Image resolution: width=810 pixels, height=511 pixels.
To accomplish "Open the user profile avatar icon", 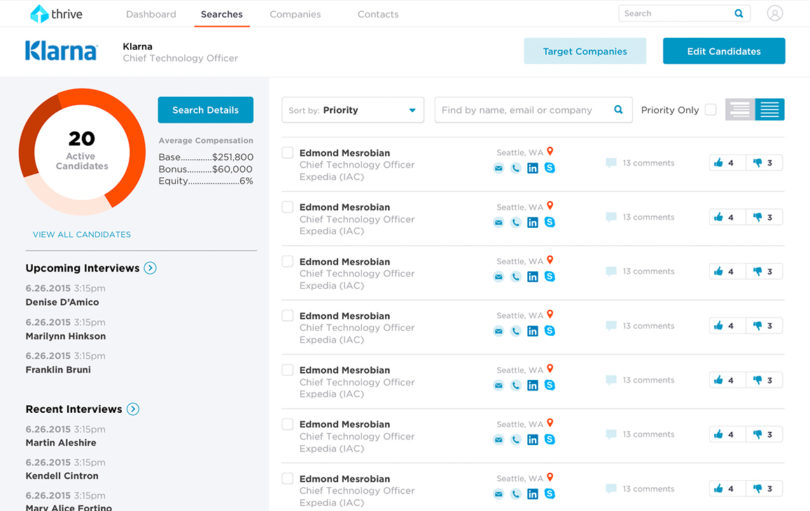I will (x=774, y=13).
